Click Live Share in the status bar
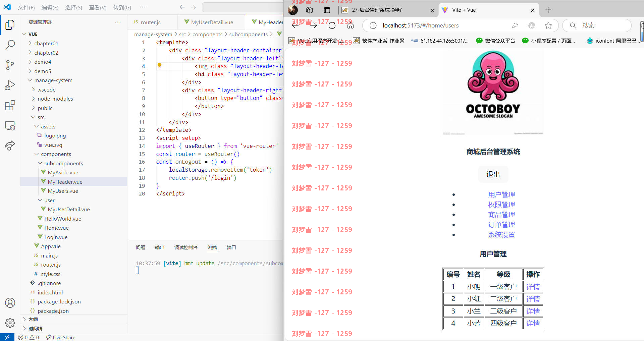The image size is (644, 341). pyautogui.click(x=61, y=337)
